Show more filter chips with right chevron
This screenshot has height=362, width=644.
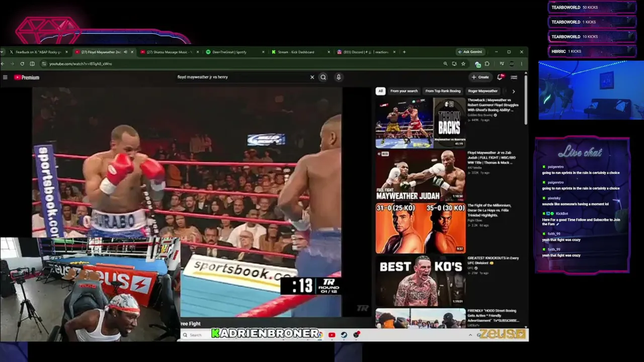click(513, 91)
